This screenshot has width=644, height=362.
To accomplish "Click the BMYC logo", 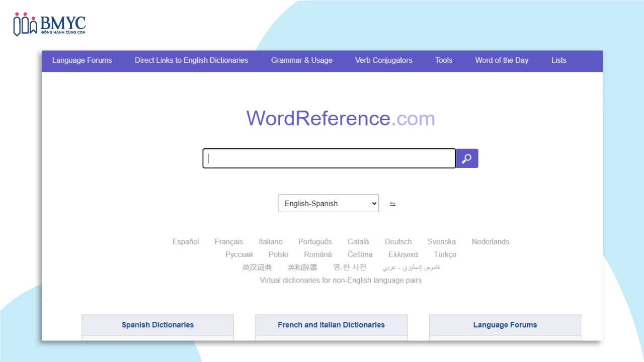I will (49, 24).
